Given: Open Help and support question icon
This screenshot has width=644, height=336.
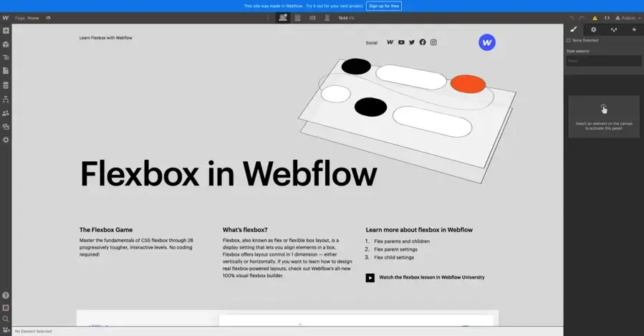Looking at the screenshot, I should tap(6, 295).
